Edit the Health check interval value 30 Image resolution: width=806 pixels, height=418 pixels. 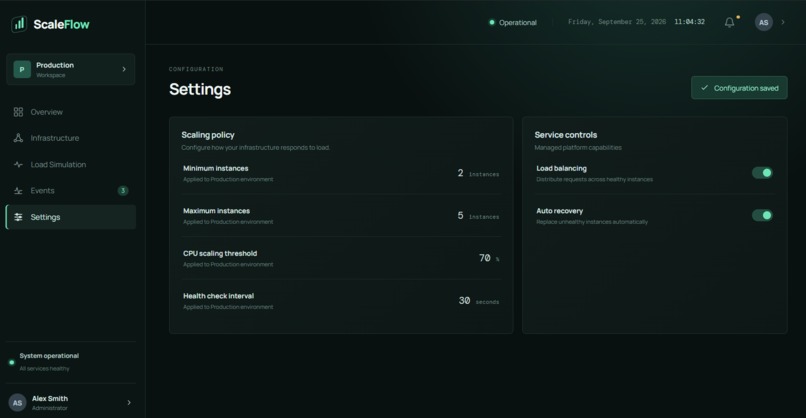click(x=464, y=301)
